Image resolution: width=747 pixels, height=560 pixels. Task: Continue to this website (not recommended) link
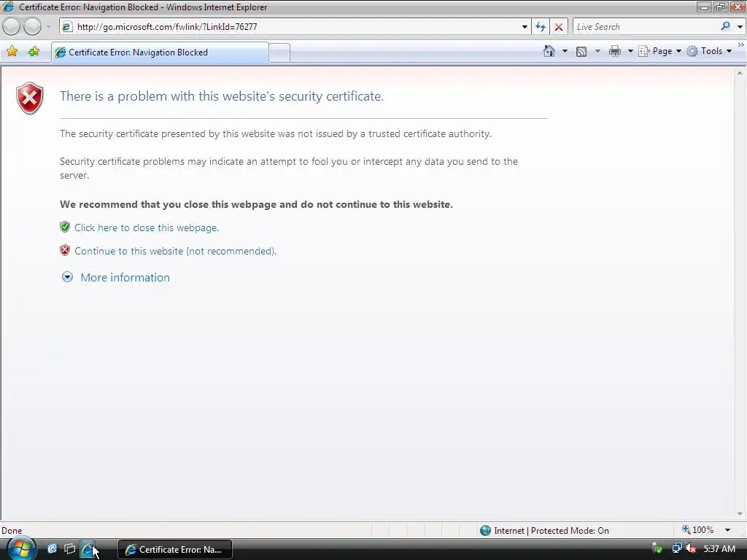pyautogui.click(x=175, y=251)
